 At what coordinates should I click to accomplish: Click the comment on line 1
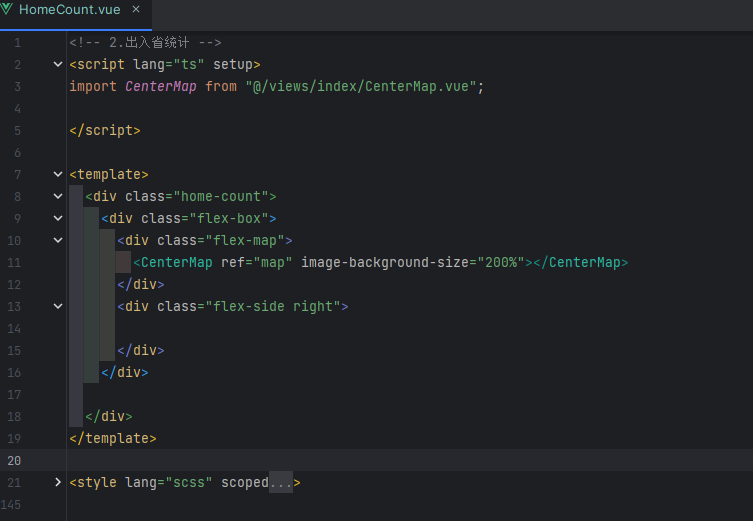(145, 43)
